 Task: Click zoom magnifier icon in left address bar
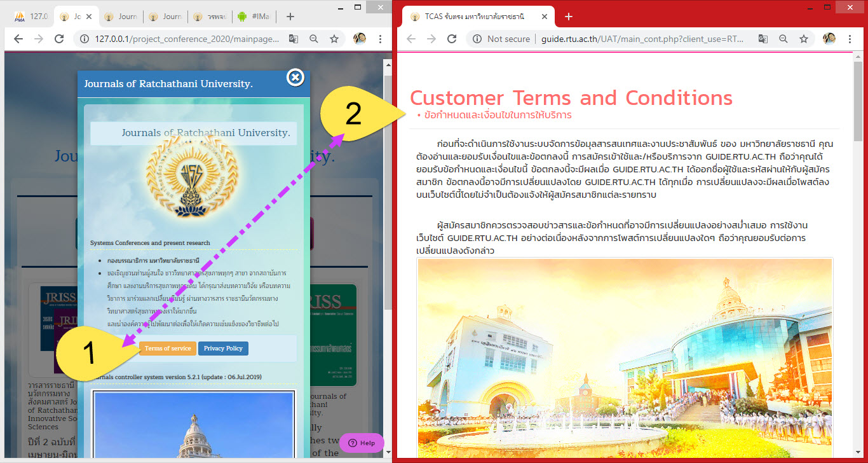click(x=313, y=39)
